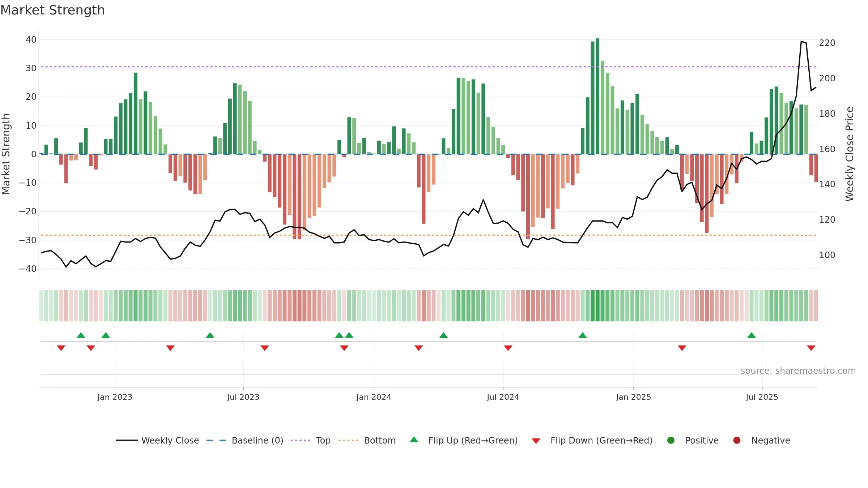Viewport: 868px width, 488px height.
Task: Select the Flip Down (Green→Red) legend label
Action: click(x=601, y=440)
